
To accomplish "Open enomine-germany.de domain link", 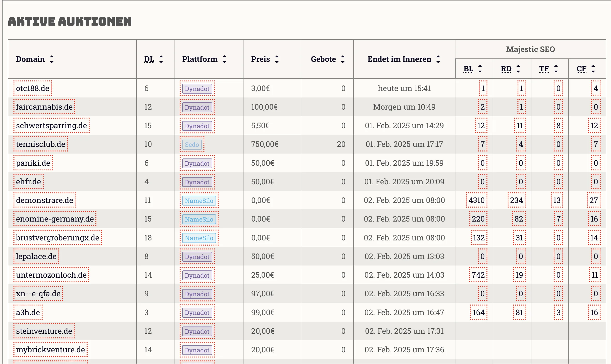I will click(55, 219).
